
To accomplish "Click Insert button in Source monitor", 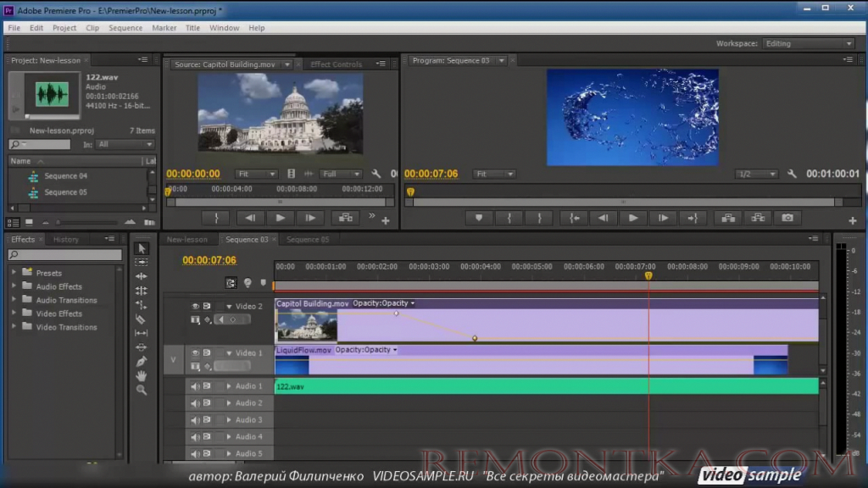I will [346, 218].
